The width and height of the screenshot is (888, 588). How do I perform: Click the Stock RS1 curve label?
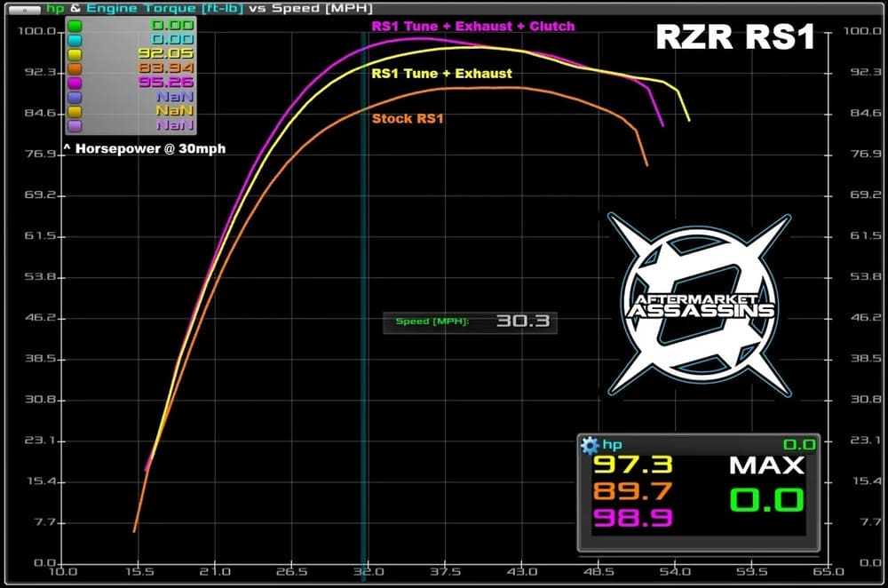coord(408,118)
